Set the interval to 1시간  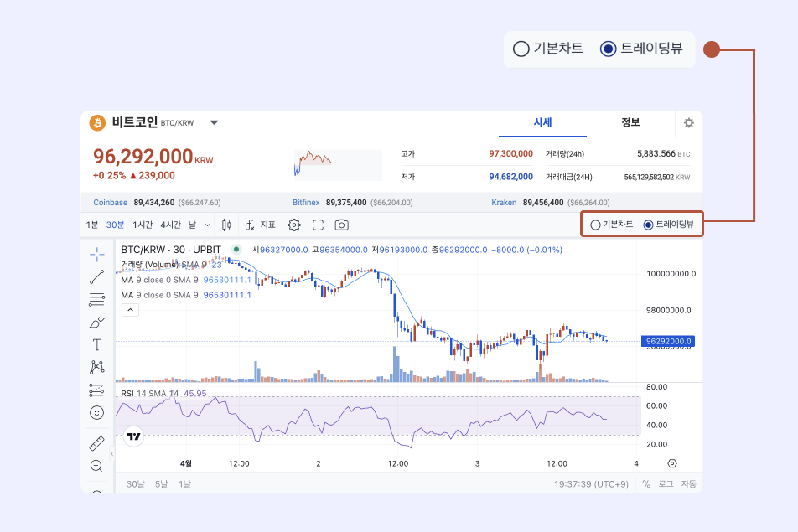[142, 225]
